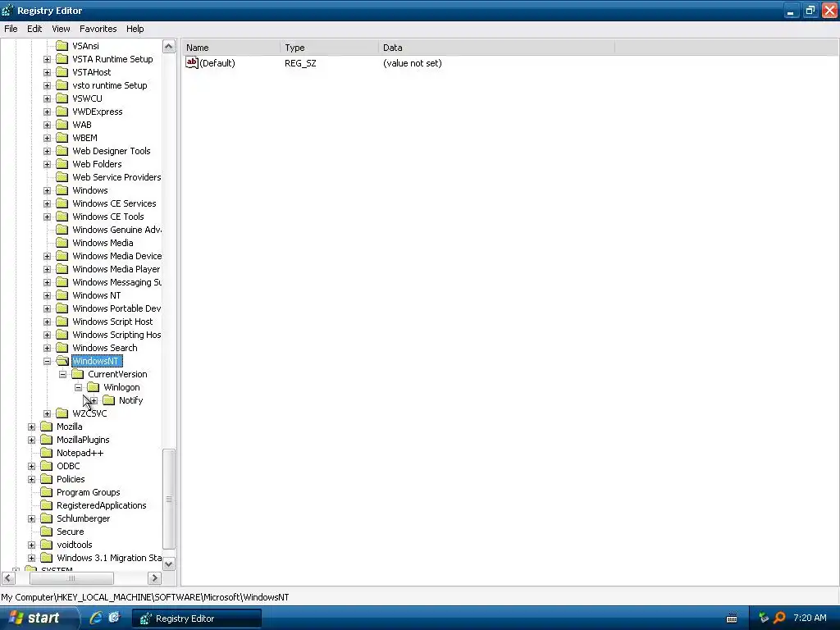Open the Help menu
The height and width of the screenshot is (630, 840).
(x=135, y=29)
